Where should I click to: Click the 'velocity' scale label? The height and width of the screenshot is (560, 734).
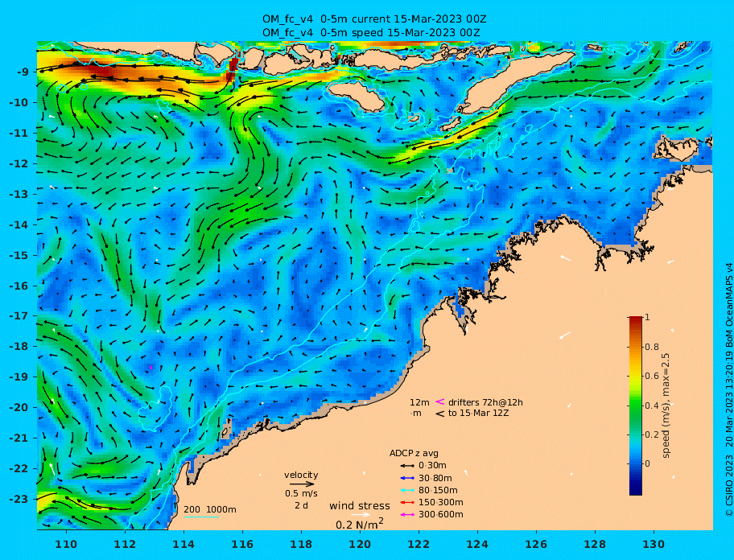(301, 475)
